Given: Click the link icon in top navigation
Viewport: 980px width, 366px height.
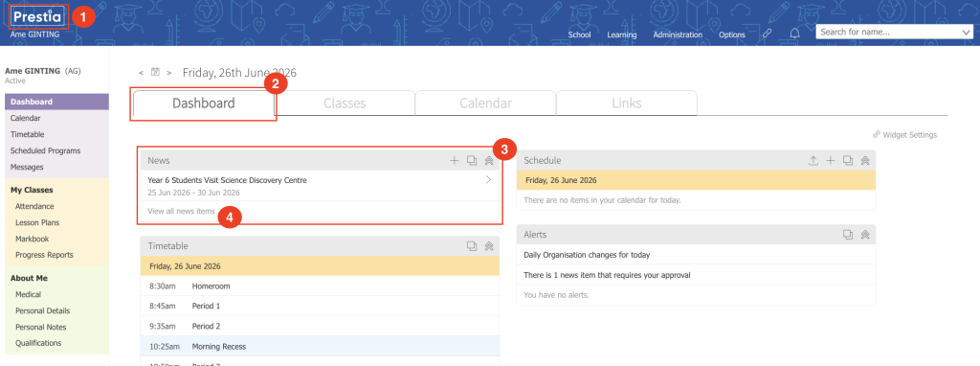Looking at the screenshot, I should (767, 34).
